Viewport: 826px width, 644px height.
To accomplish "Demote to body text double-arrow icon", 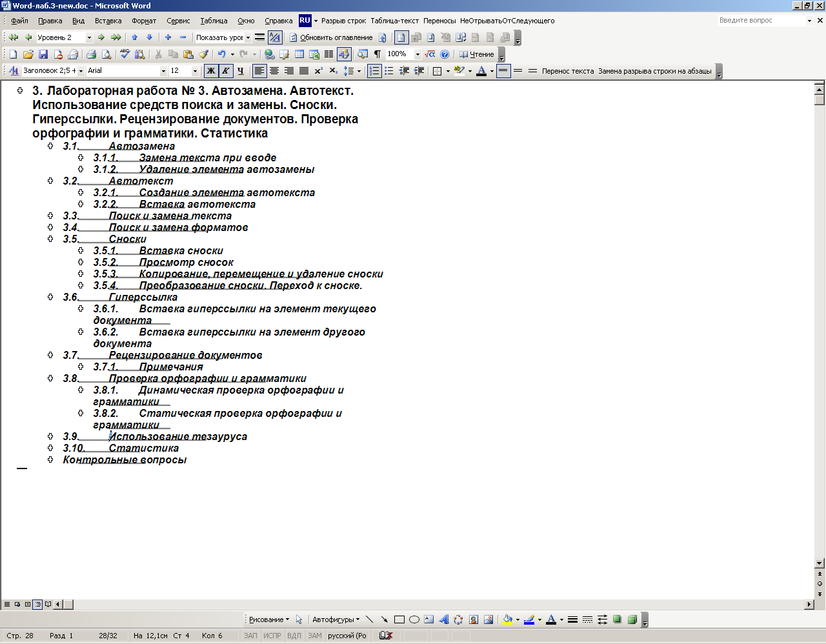I will [116, 37].
